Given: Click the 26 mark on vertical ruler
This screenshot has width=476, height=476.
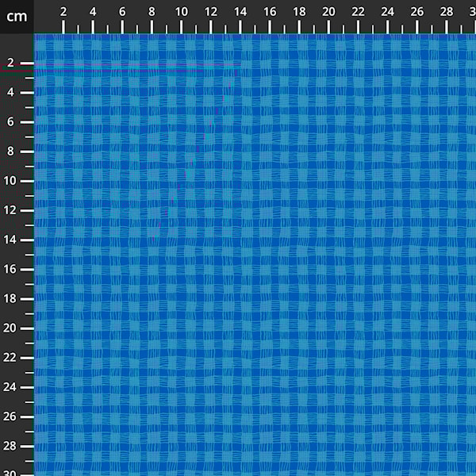Looking at the screenshot, I should [x=11, y=416].
